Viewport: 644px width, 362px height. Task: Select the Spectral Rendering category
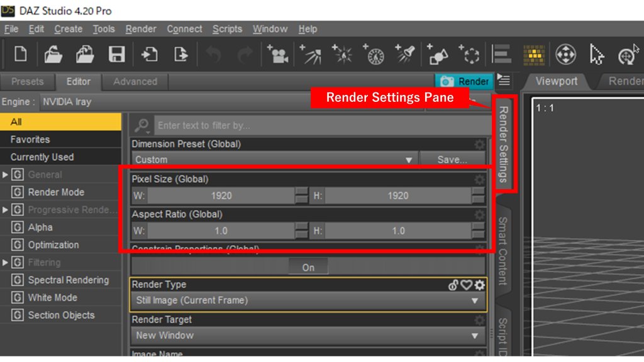click(61, 280)
